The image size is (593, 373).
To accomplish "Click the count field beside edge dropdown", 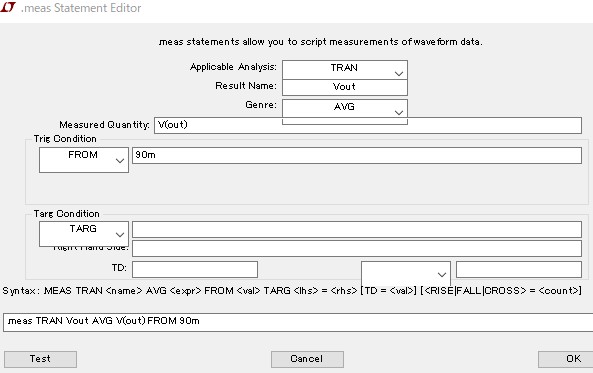I will [x=518, y=269].
